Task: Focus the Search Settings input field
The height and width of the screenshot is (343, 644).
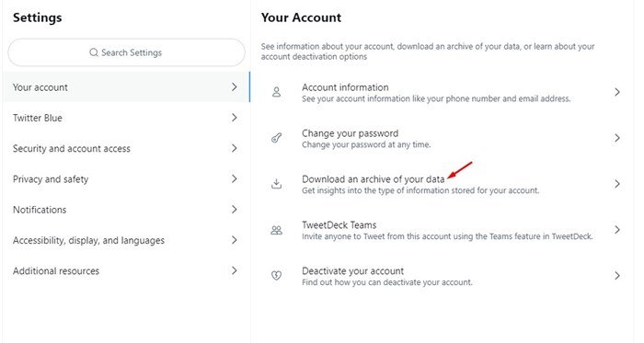Action: coord(126,52)
